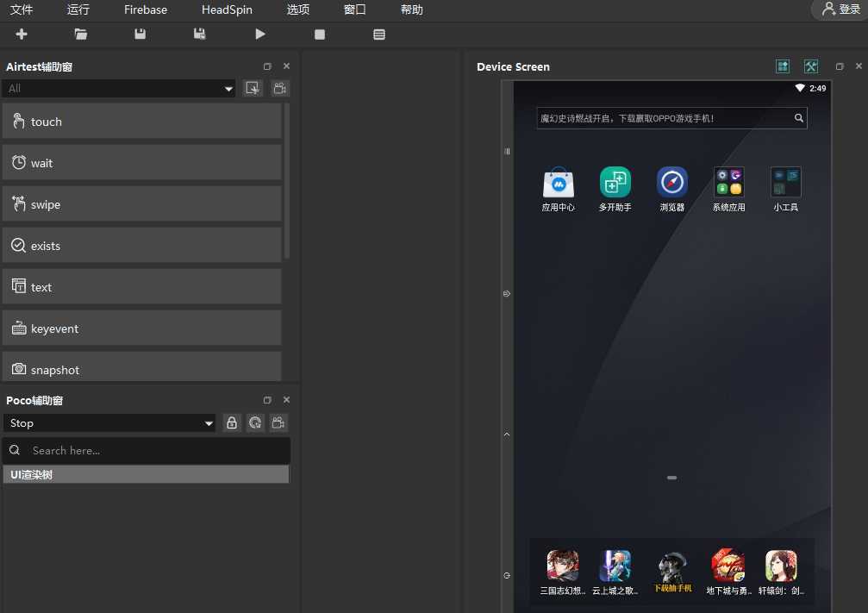Open the HeadSpin menu
The height and width of the screenshot is (613, 868).
click(x=227, y=9)
